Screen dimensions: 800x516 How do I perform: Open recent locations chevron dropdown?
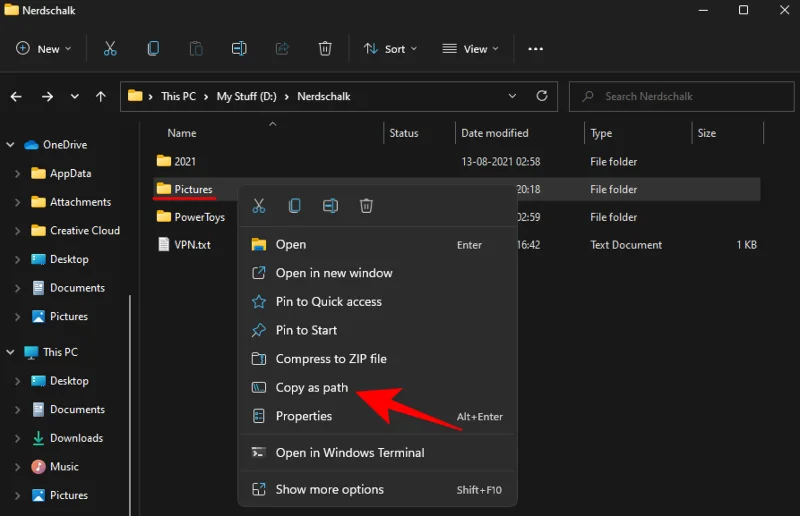74,96
